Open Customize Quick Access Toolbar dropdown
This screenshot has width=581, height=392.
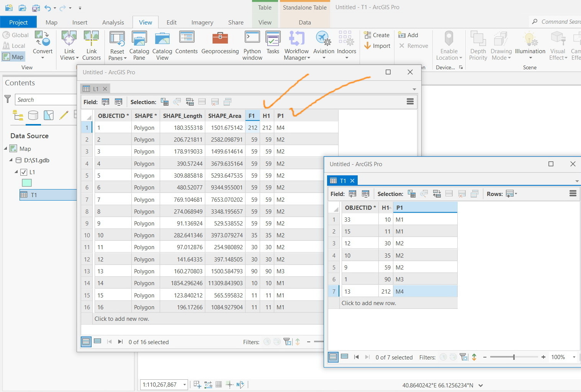[80, 8]
